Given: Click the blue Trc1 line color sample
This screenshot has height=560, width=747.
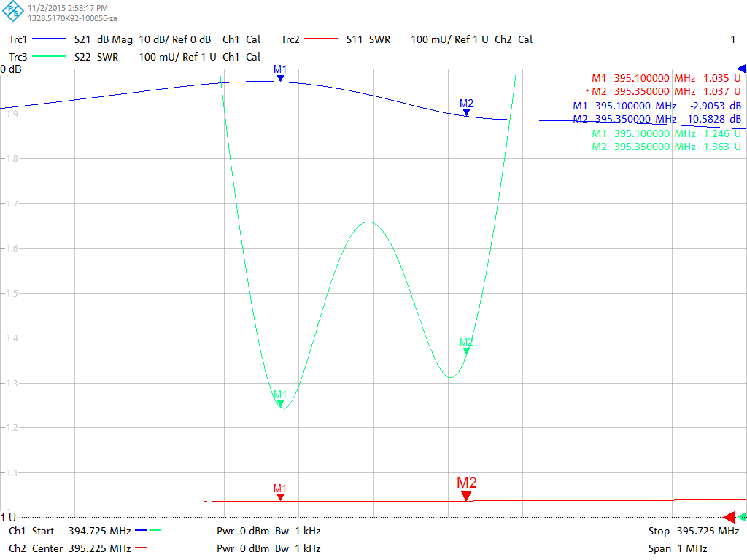Looking at the screenshot, I should click(49, 39).
